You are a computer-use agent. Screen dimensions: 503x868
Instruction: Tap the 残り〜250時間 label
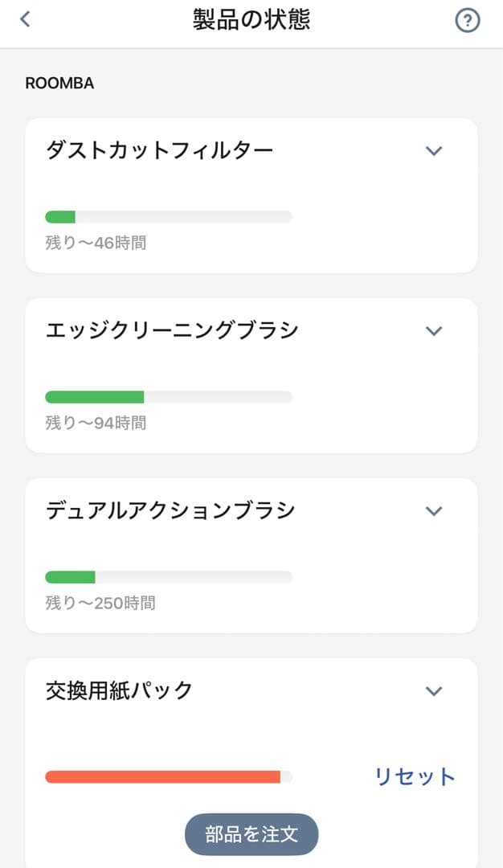(100, 603)
